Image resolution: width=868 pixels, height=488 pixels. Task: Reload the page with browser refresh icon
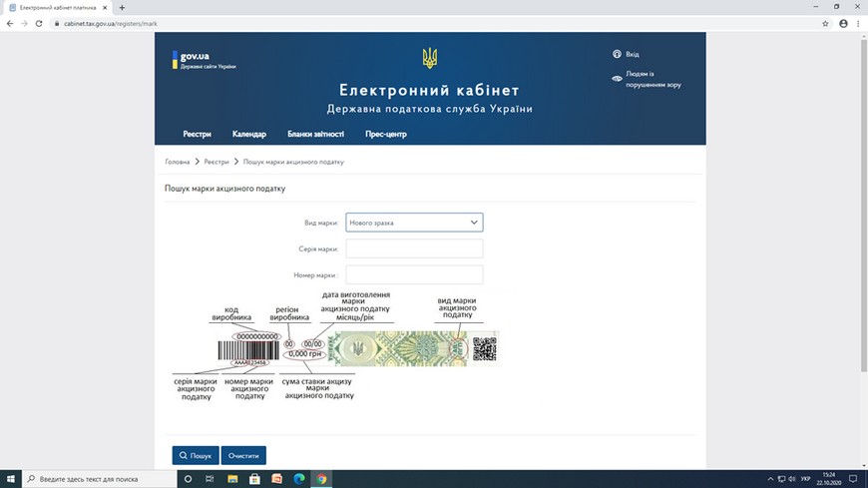[39, 22]
